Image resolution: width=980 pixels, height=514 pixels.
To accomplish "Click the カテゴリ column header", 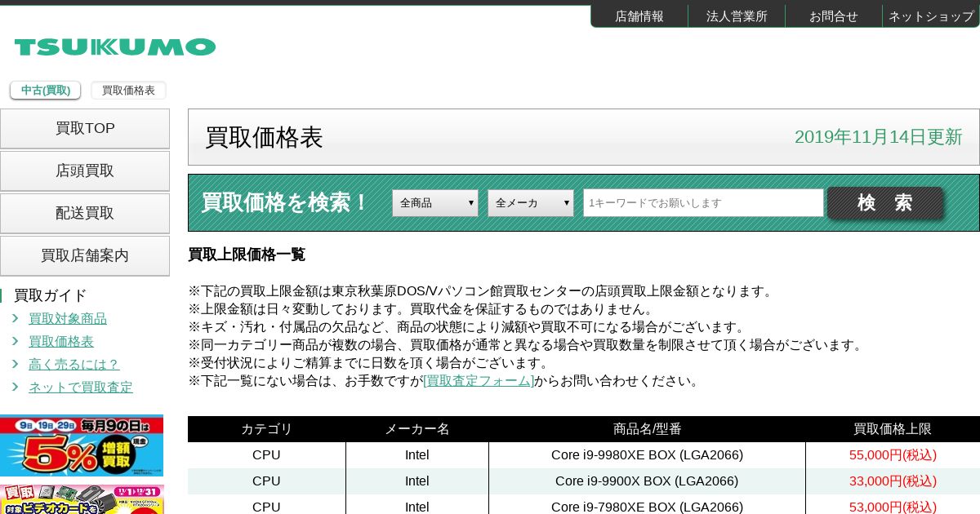I will tap(266, 429).
